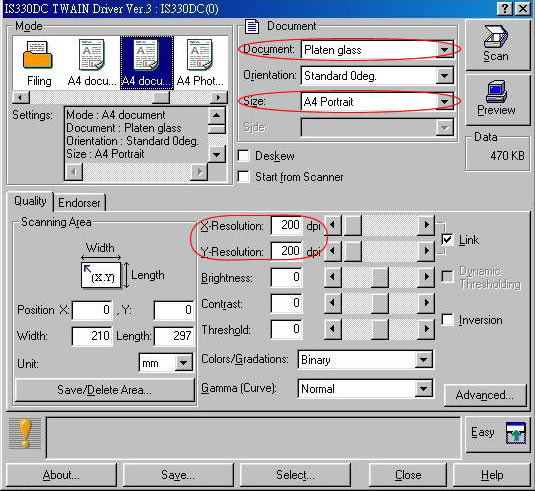The height and width of the screenshot is (491, 535).
Task: Enable the Deskew checkbox
Action: (244, 156)
